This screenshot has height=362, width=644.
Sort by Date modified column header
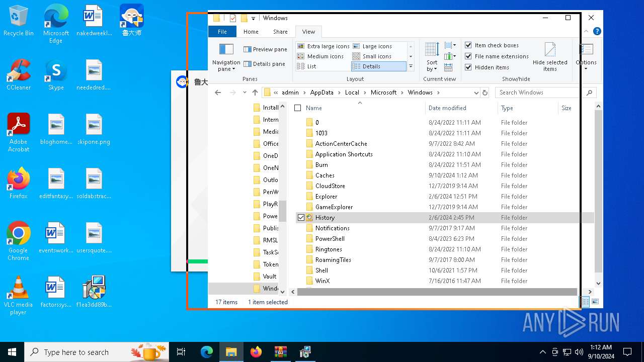coord(461,108)
